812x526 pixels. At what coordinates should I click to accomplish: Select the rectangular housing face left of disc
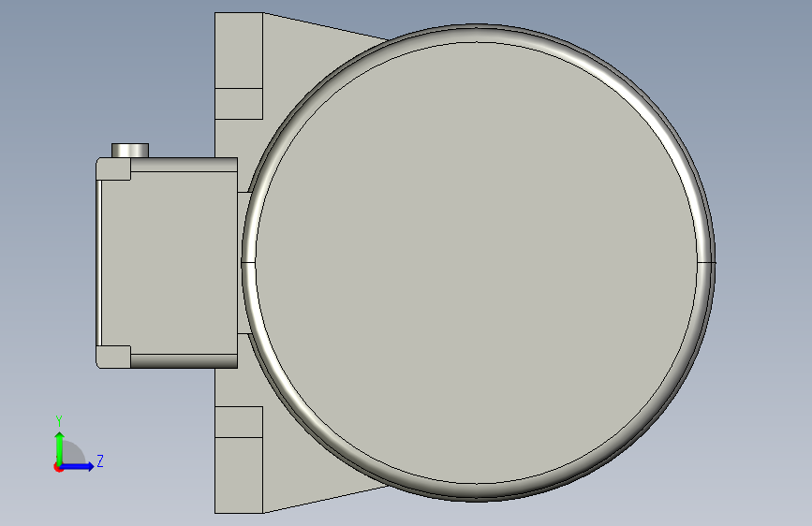pyautogui.click(x=169, y=263)
